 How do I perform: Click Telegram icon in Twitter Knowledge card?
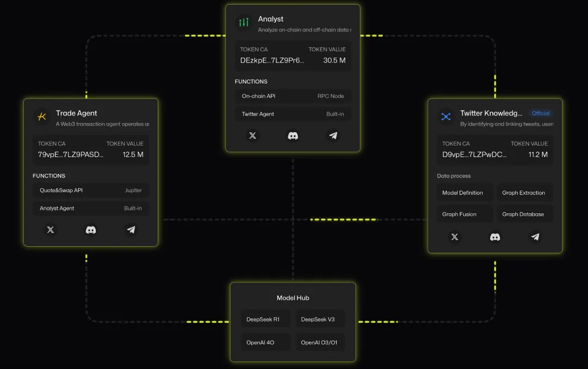[x=535, y=237]
